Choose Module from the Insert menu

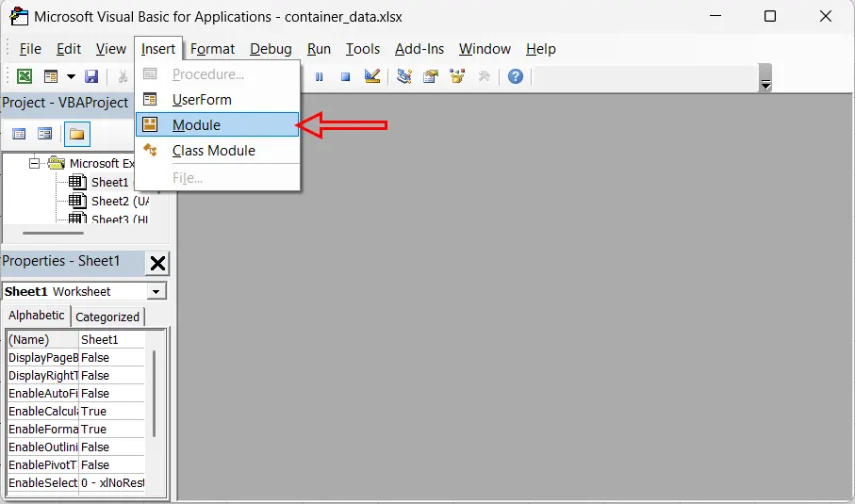[x=196, y=124]
